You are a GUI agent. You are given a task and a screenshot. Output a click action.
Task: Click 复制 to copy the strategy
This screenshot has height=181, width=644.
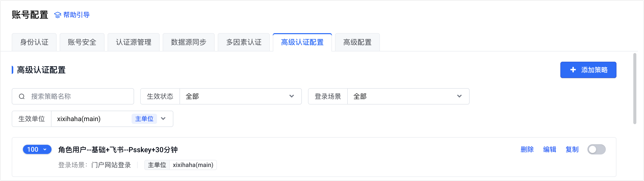coord(572,149)
